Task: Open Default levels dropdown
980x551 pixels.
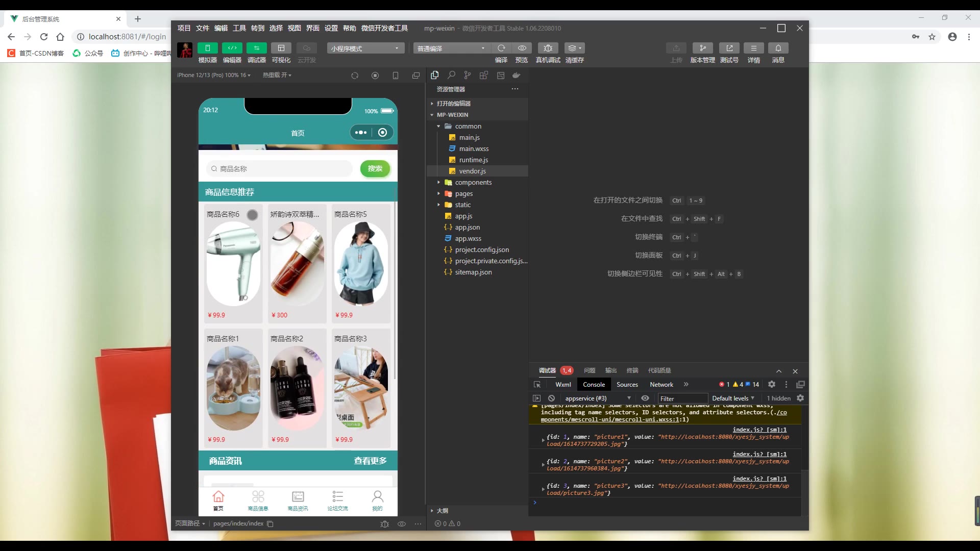Action: (733, 398)
